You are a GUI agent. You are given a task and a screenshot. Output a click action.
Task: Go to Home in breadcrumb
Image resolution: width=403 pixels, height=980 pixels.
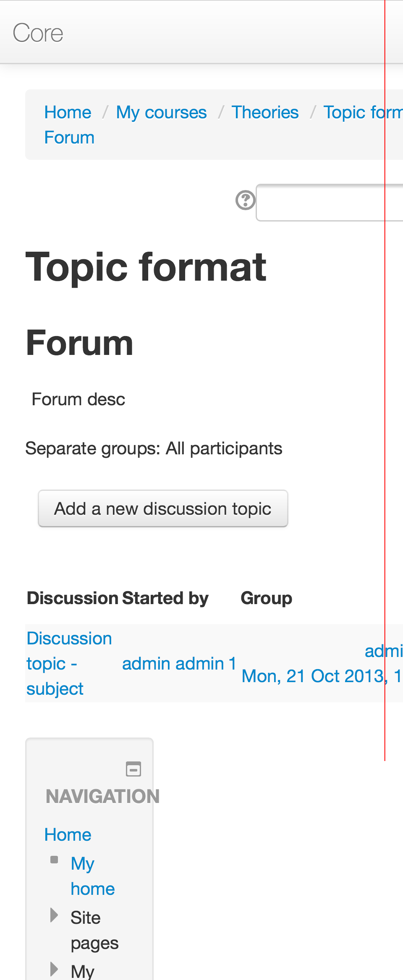click(x=68, y=112)
